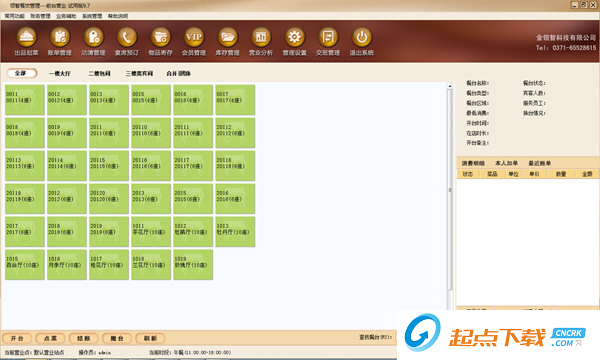Viewport: 600px width, 360px height.
Task: Select table tile 0018
Action: click(24, 133)
